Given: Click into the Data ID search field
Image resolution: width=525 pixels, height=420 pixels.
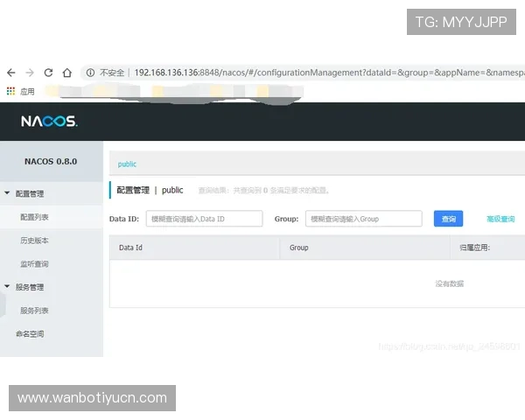Looking at the screenshot, I should pos(204,219).
